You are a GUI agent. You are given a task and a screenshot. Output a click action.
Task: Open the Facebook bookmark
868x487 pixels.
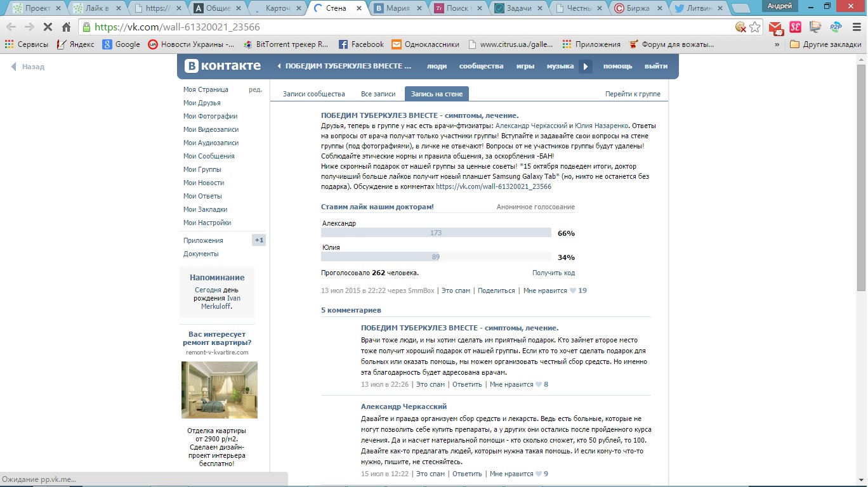[361, 44]
